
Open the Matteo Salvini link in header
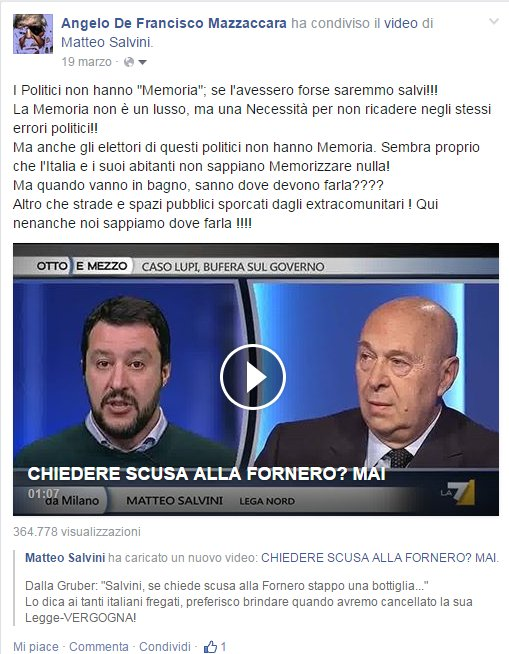(x=107, y=43)
